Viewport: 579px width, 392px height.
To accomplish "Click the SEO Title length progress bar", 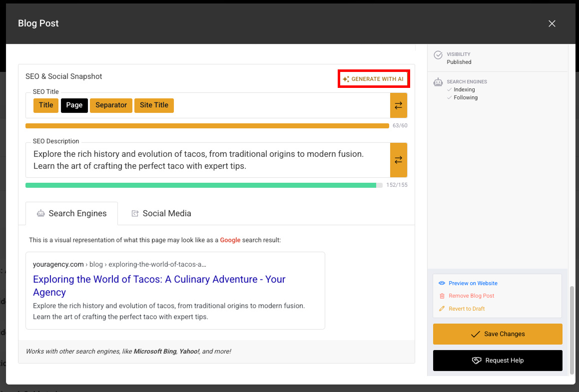I will (x=207, y=126).
